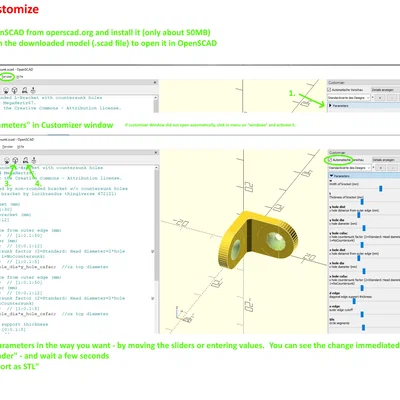Screen dimensions: 400x400
Task: Open the Standardwerte des Designs dropdown in lower Customizer
Action: point(349,168)
